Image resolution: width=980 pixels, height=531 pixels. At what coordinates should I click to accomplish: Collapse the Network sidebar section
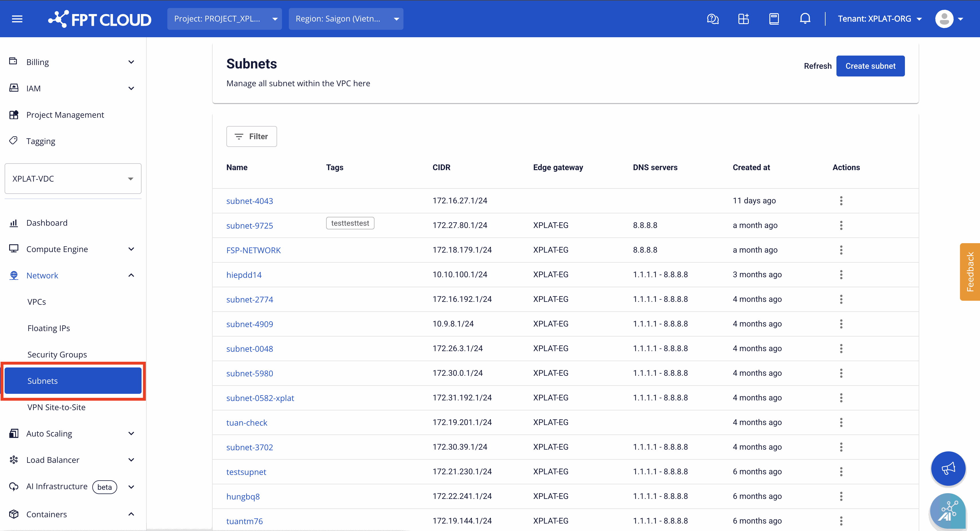[73, 275]
